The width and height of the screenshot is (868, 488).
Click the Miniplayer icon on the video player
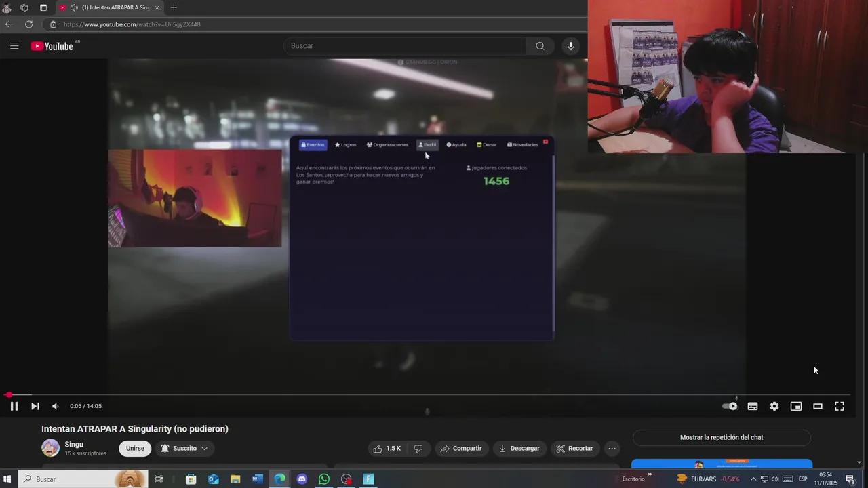point(796,406)
